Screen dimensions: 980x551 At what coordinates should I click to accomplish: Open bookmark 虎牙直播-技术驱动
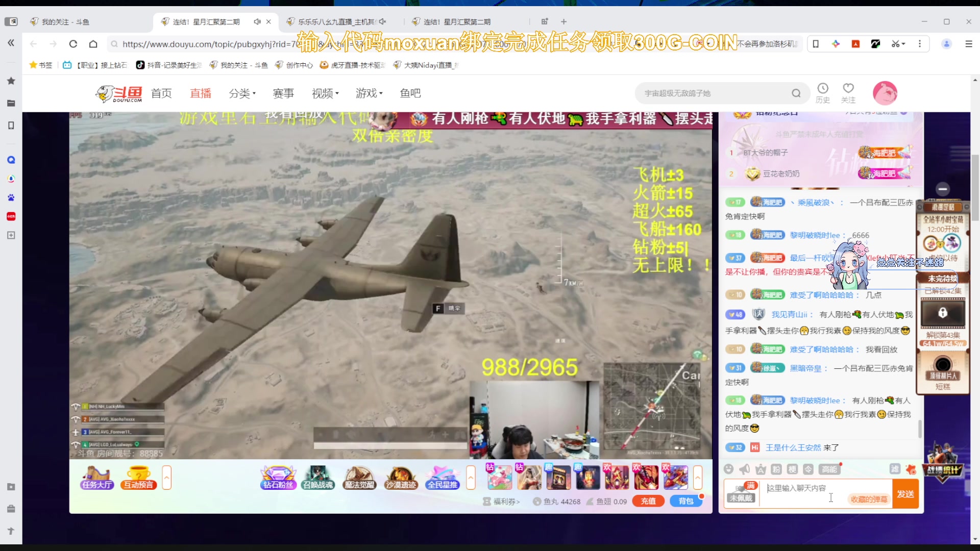click(x=352, y=65)
